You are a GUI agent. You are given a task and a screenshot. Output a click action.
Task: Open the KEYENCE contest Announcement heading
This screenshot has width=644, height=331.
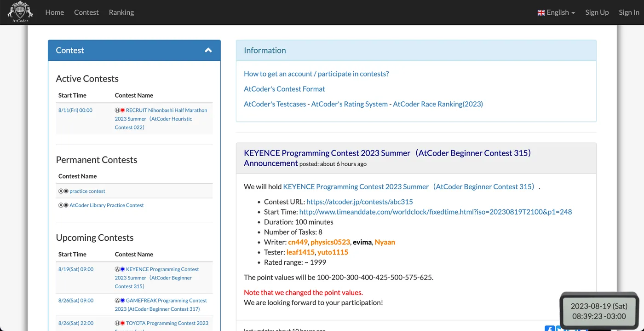pyautogui.click(x=387, y=158)
